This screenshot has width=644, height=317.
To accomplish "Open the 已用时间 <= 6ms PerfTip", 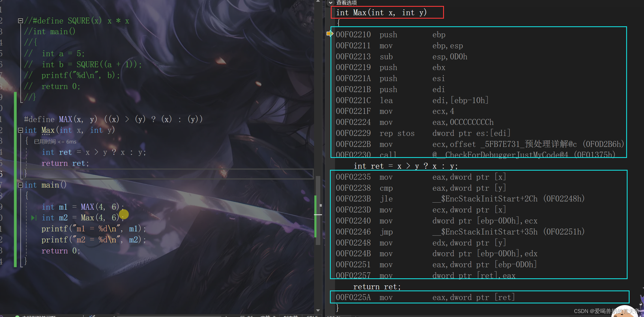I will [55, 142].
